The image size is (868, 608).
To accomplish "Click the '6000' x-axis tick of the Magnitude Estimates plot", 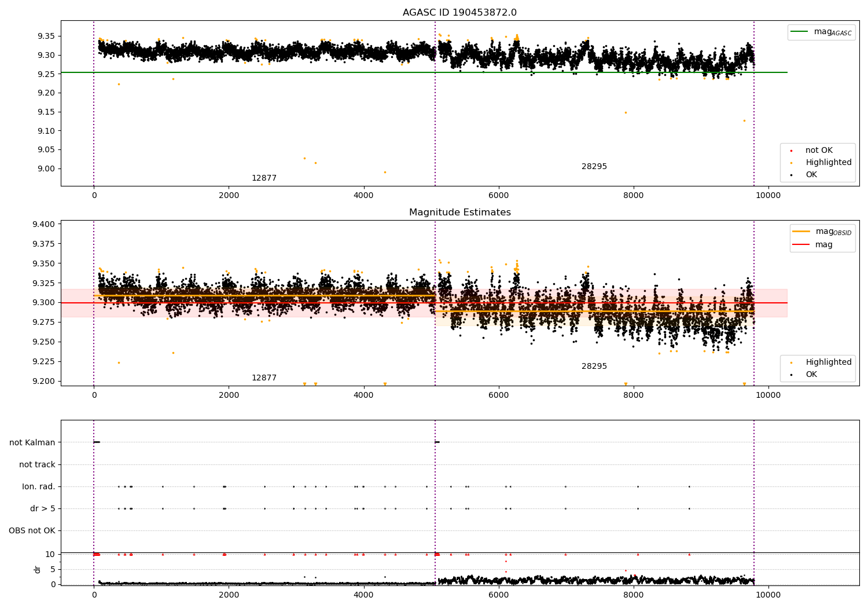I will coord(498,395).
